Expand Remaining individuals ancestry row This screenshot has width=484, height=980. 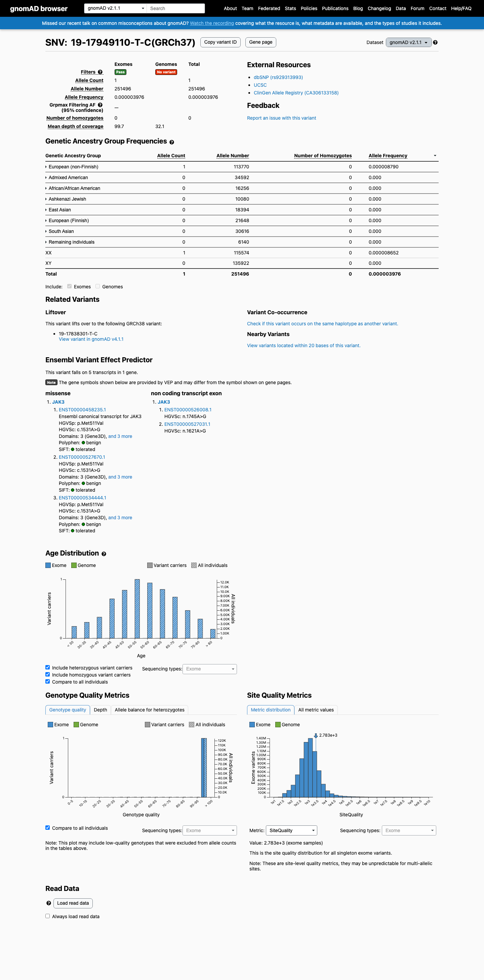click(x=70, y=242)
